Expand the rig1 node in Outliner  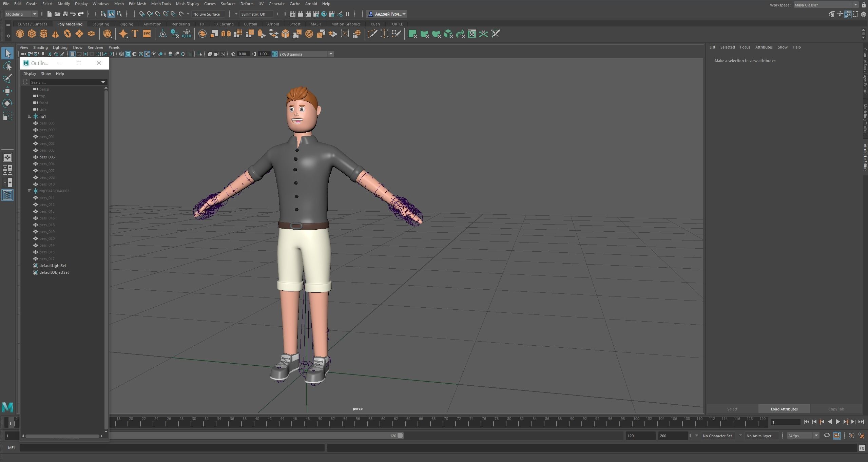pyautogui.click(x=30, y=116)
